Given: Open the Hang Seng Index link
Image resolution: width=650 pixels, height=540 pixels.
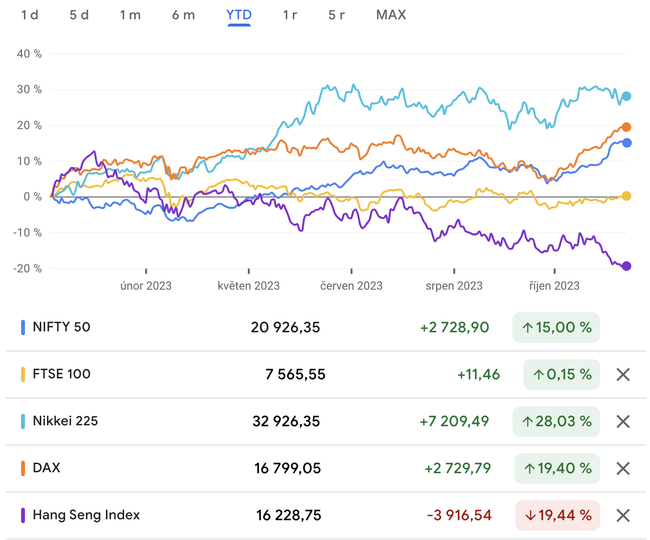Looking at the screenshot, I should click(x=86, y=515).
